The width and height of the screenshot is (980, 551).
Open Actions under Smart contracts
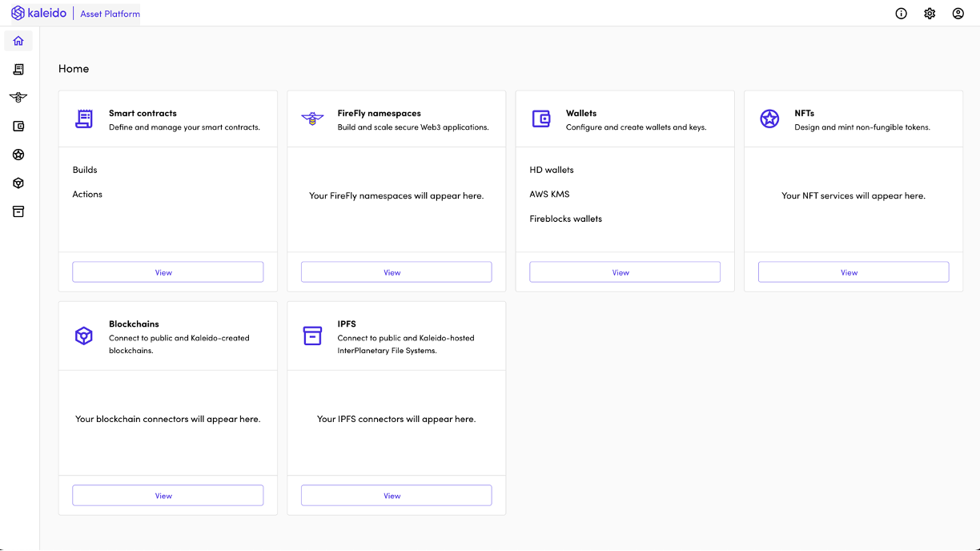87,194
